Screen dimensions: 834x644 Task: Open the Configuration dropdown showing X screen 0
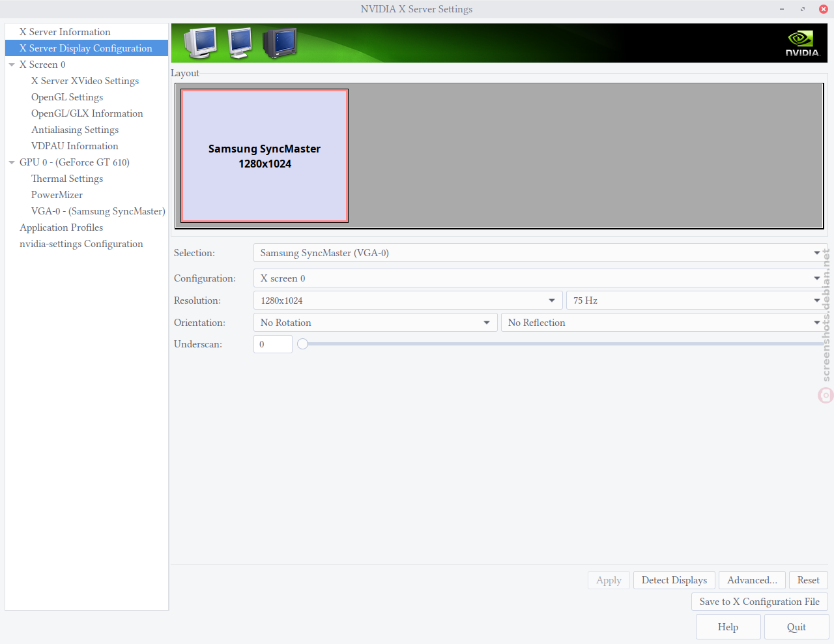[540, 278]
